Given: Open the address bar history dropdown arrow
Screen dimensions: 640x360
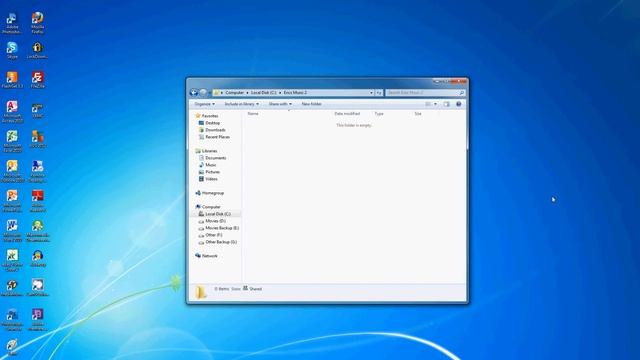Looking at the screenshot, I should pyautogui.click(x=371, y=93).
